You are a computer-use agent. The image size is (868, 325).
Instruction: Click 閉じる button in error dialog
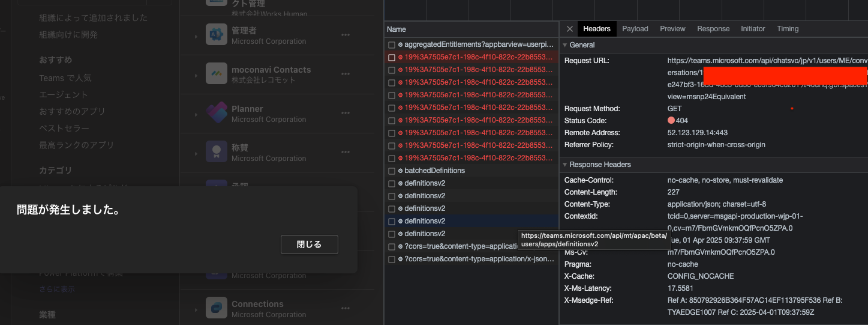(310, 245)
